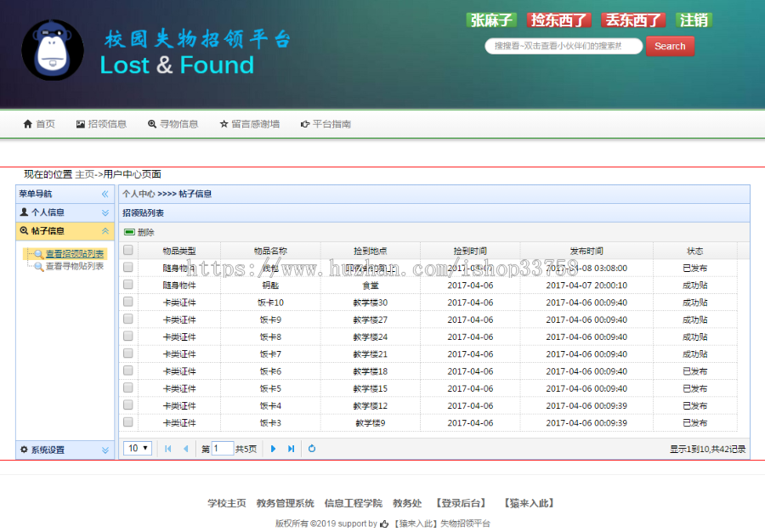
Task: Click the home icon beside 首页
Action: point(27,123)
